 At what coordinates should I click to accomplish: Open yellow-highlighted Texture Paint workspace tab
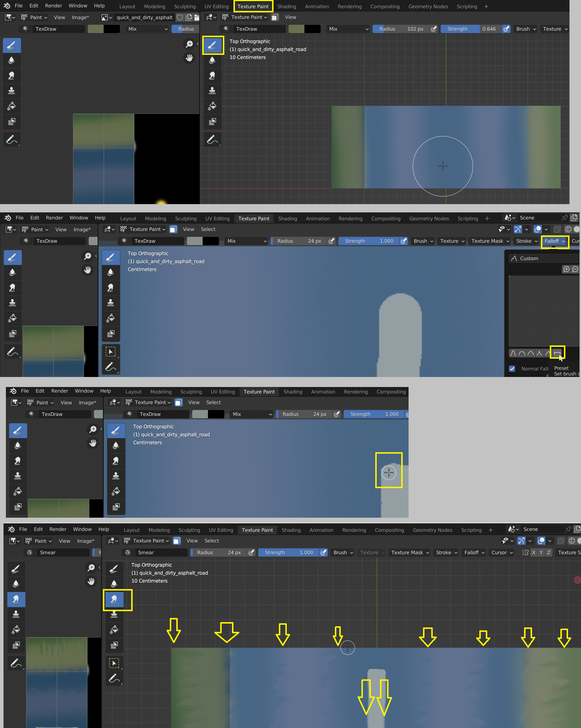(x=253, y=6)
